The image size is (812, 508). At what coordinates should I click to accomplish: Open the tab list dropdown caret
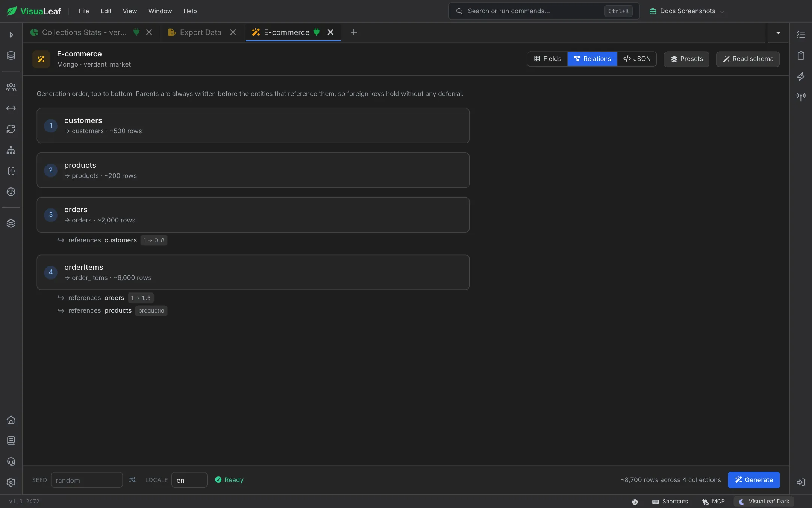778,33
